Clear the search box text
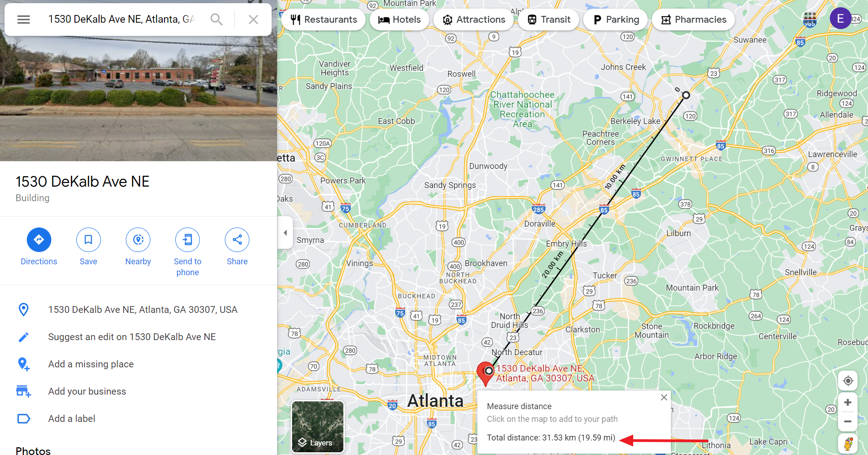868x455 pixels. coord(253,20)
